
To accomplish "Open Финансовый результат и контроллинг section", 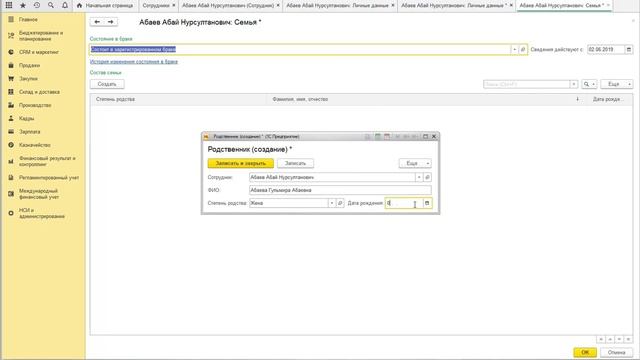I will coord(47,161).
